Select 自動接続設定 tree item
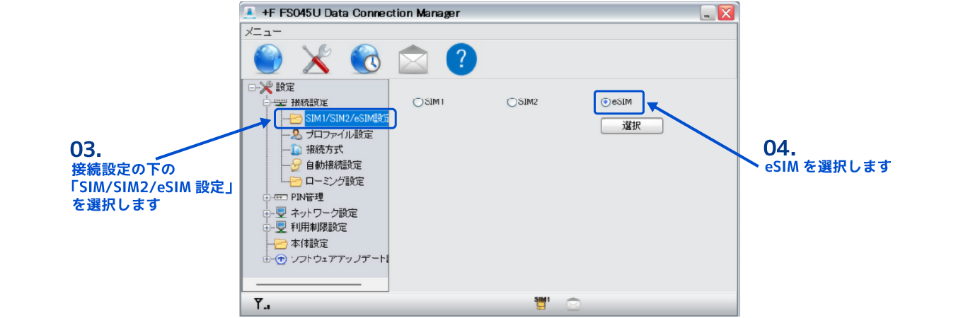Screen dimensions: 980x318 tap(334, 165)
